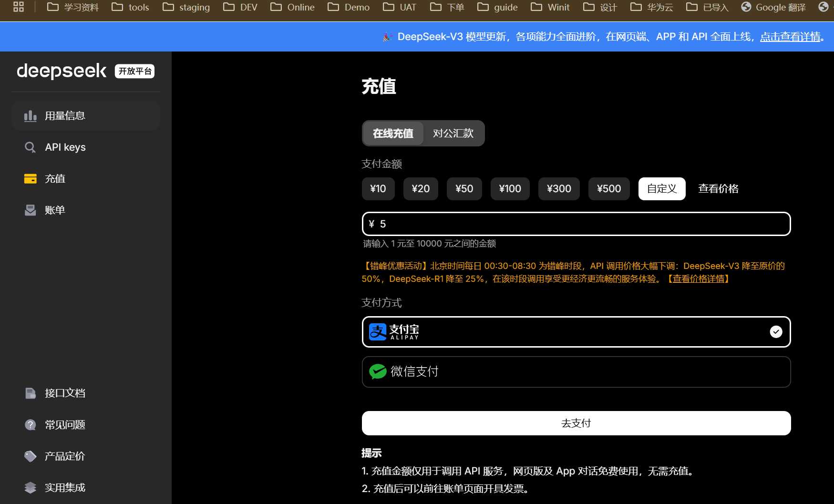Image resolution: width=834 pixels, height=504 pixels.
Task: Choose the ¥300 amount
Action: pos(559,189)
